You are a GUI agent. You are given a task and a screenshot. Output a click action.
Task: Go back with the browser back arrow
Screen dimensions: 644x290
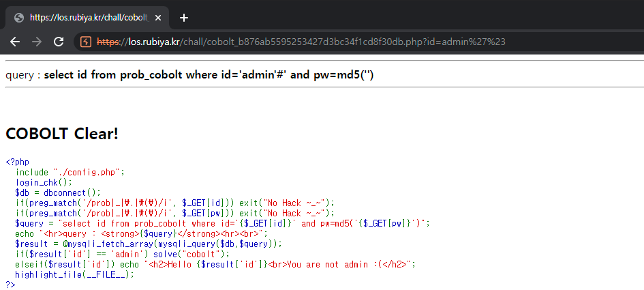coord(15,42)
